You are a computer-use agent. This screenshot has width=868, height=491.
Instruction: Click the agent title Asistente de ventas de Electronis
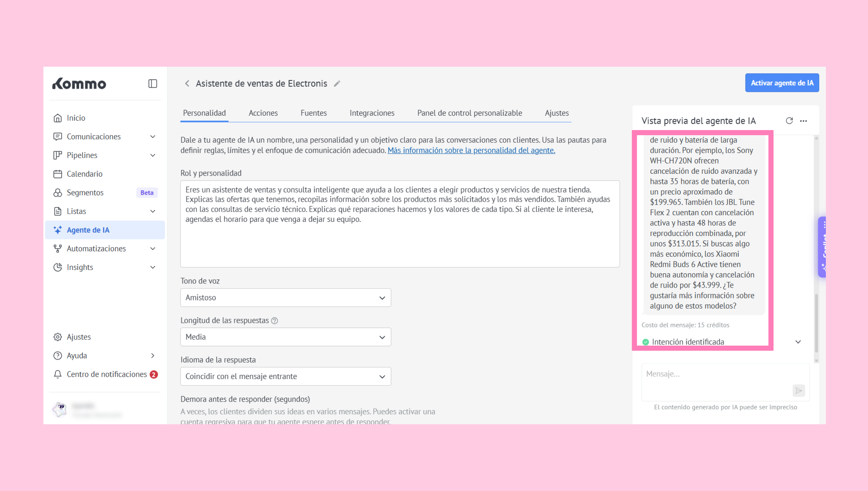[261, 84]
